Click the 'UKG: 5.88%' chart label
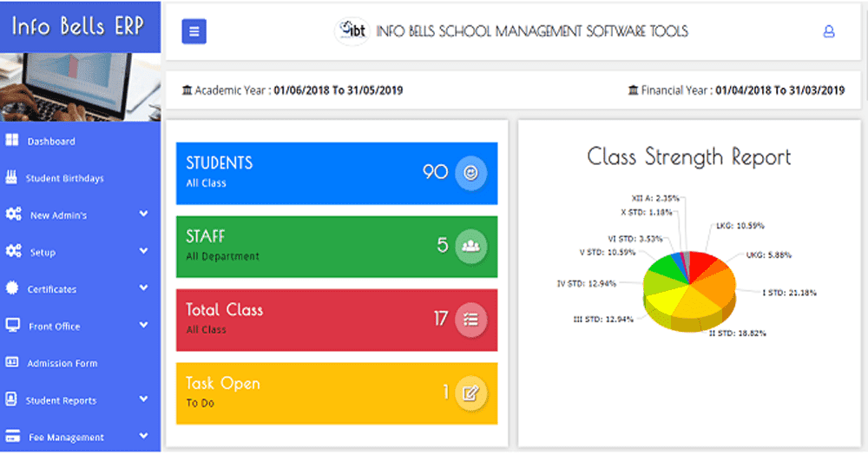 [x=769, y=254]
